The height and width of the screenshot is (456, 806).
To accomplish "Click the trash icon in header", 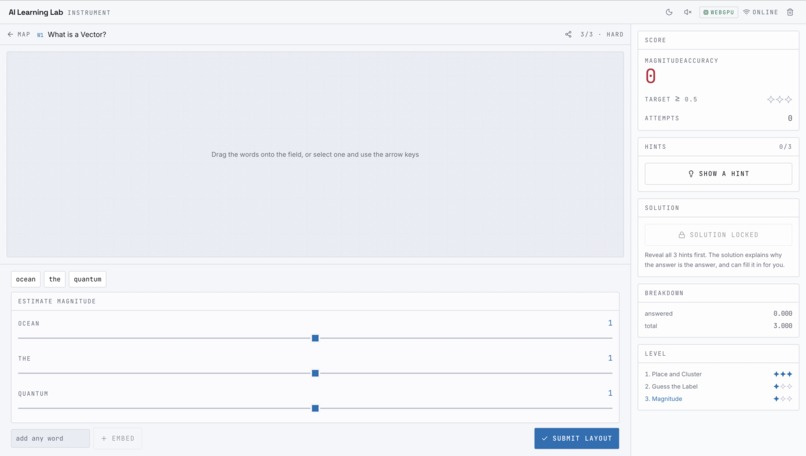I will (790, 12).
